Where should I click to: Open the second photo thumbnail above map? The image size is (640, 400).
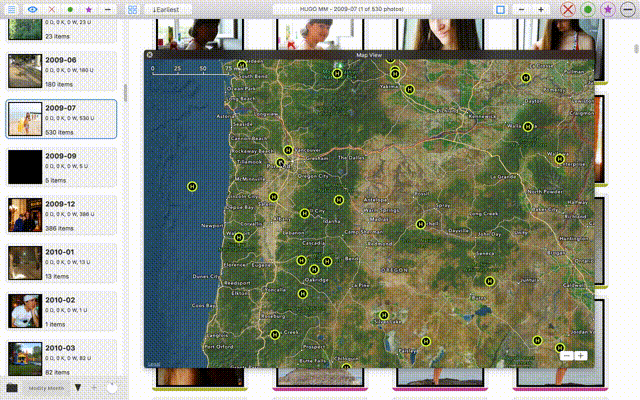pos(320,34)
